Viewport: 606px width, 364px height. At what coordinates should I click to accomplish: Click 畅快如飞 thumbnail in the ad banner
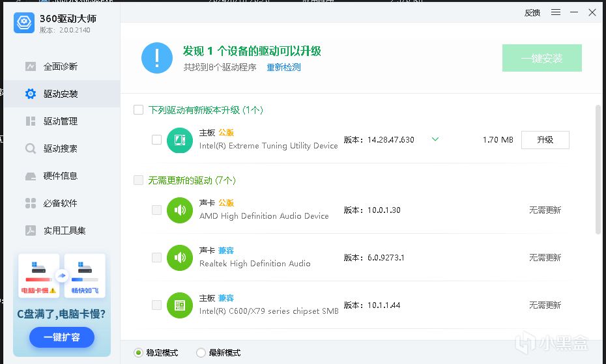[x=85, y=275]
